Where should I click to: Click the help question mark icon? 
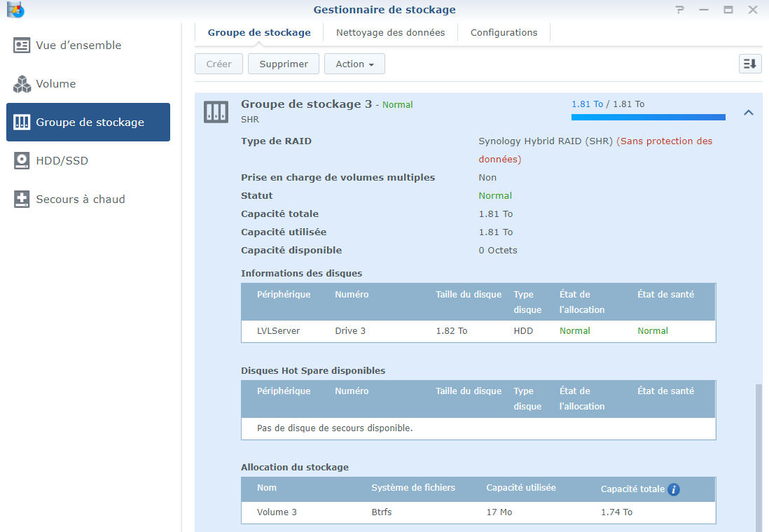(x=679, y=10)
